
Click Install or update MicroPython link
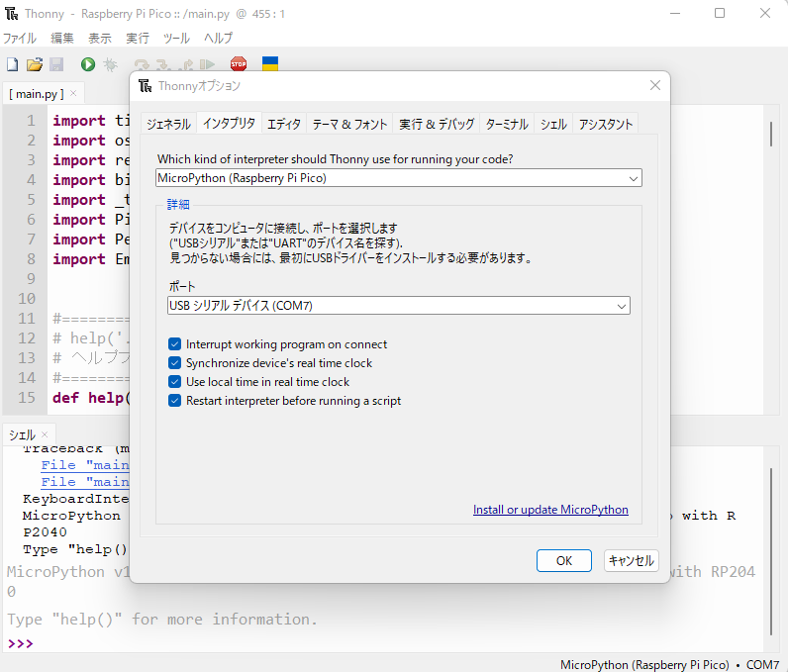pyautogui.click(x=550, y=510)
